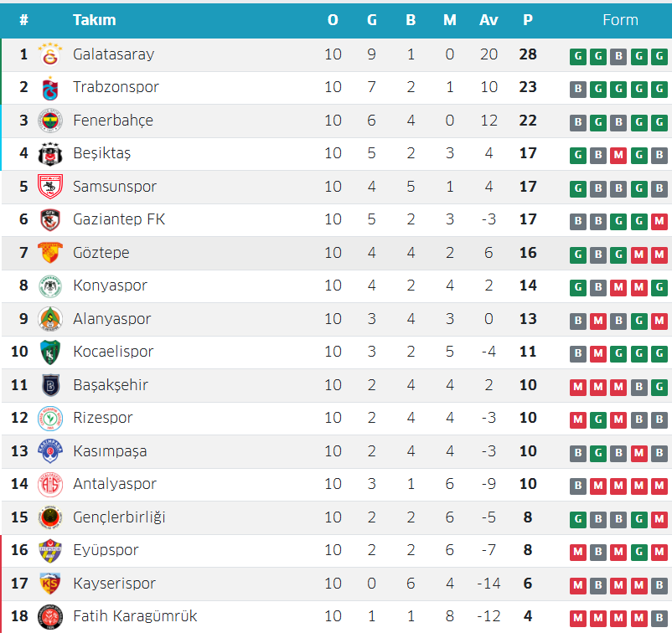Click the Kocaelispor team logo
This screenshot has height=638, width=672.
click(50, 352)
